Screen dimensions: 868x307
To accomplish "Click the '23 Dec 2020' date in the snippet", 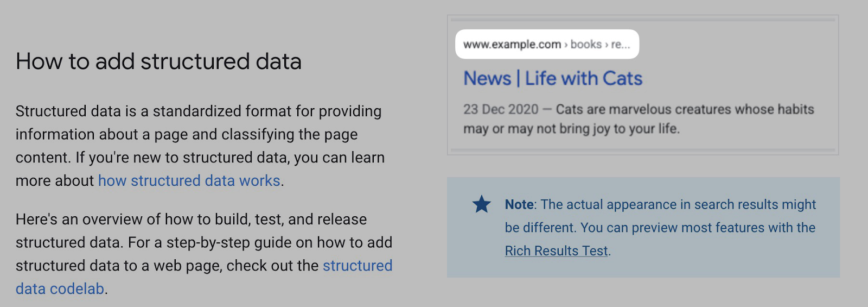I will [500, 109].
